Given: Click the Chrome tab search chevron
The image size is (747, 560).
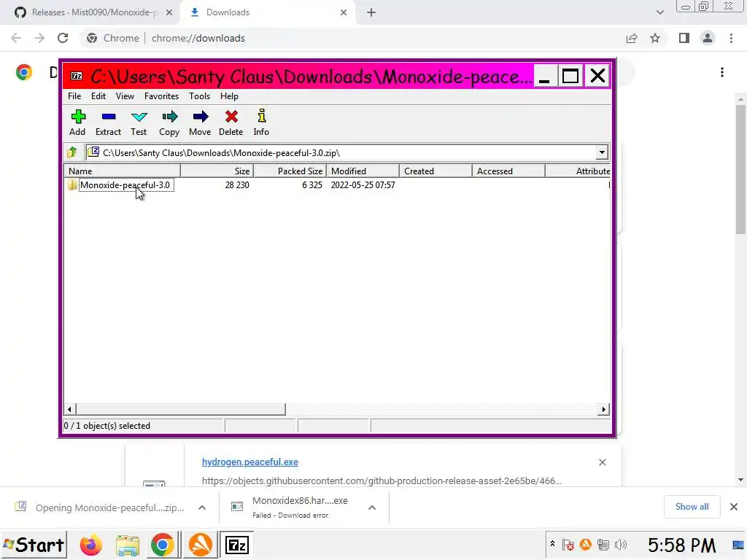Looking at the screenshot, I should (659, 13).
